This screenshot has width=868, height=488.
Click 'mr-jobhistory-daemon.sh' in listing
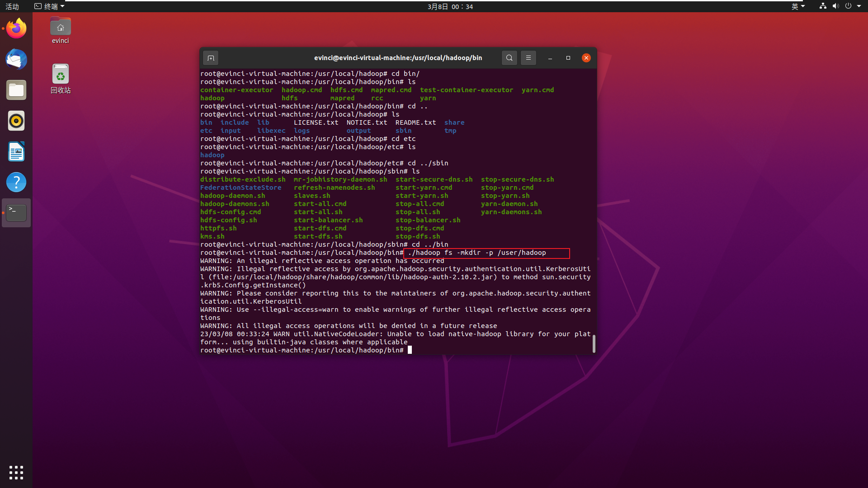340,179
